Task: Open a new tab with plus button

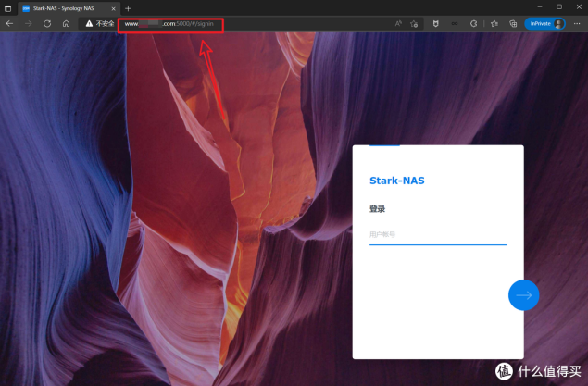Action: [129, 8]
